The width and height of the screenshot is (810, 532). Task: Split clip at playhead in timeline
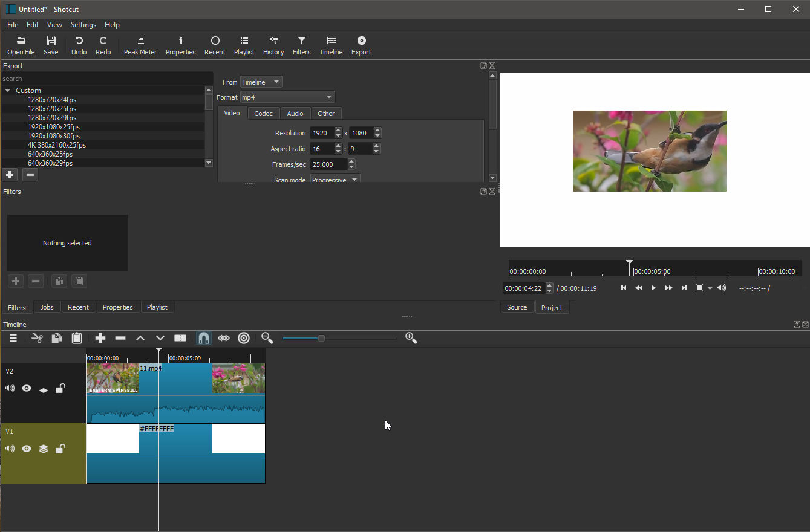click(x=180, y=338)
